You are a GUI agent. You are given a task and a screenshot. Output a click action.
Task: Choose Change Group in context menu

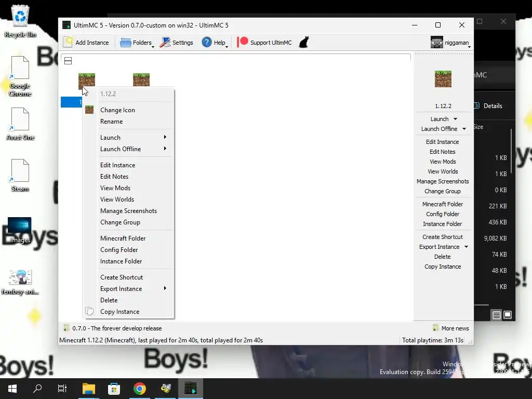click(120, 222)
